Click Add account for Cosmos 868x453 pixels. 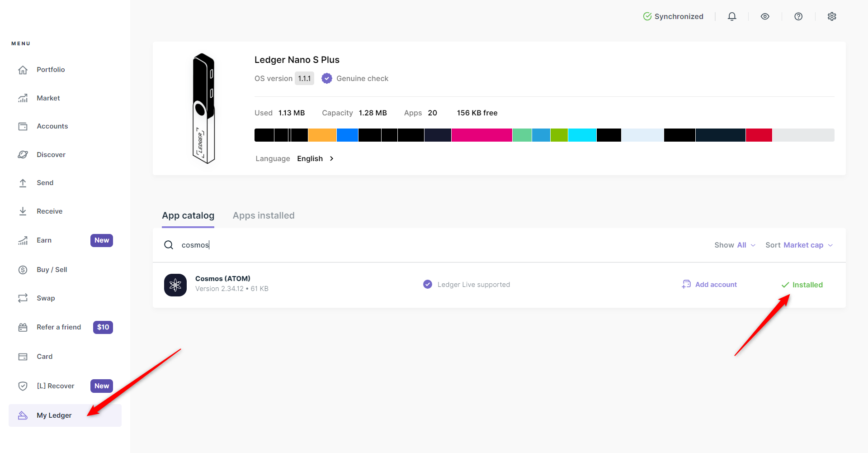click(710, 284)
